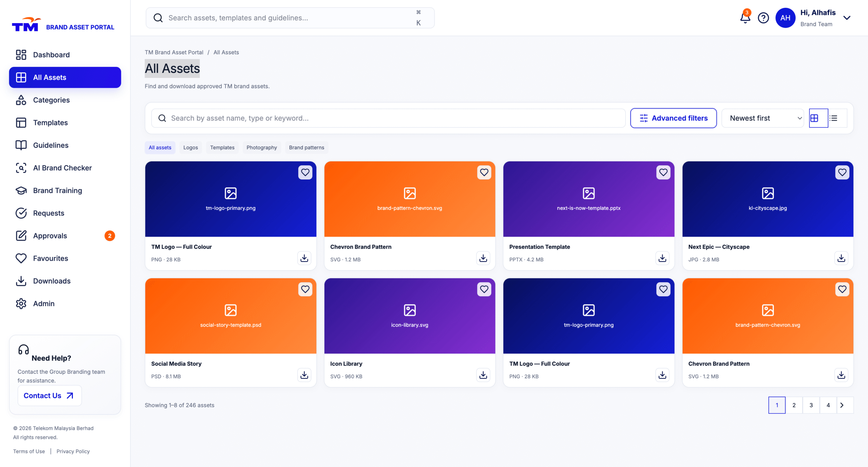Go to page 3 of assets
The height and width of the screenshot is (467, 868).
pyautogui.click(x=811, y=405)
